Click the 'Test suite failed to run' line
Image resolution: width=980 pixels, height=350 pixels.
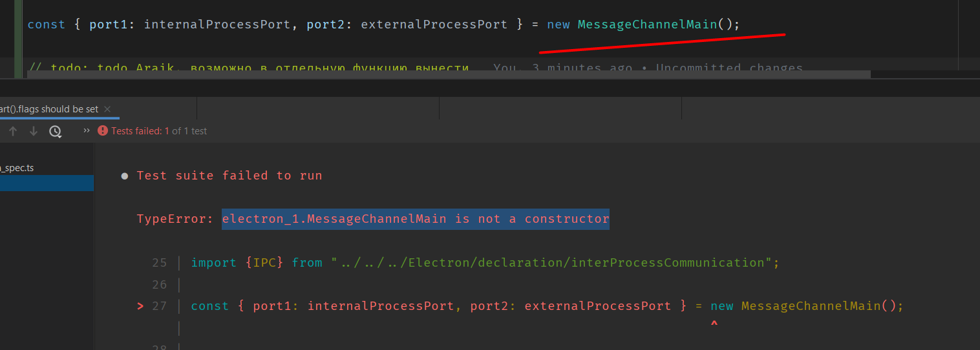(x=229, y=176)
